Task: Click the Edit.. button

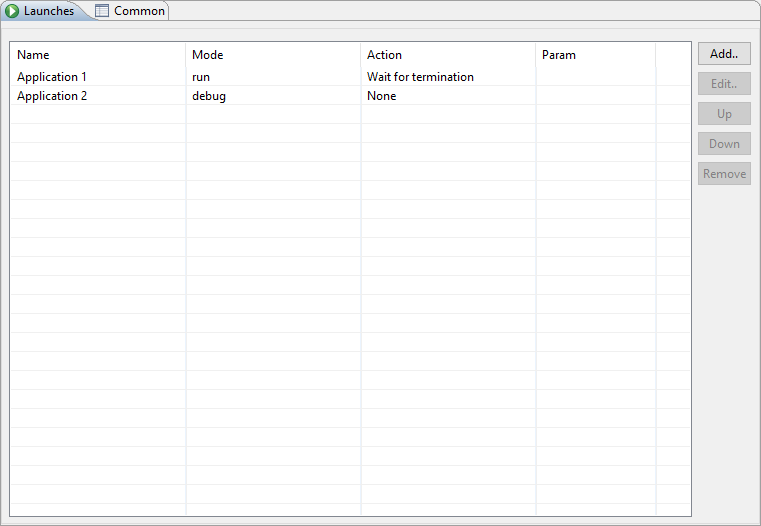Action: (x=724, y=84)
